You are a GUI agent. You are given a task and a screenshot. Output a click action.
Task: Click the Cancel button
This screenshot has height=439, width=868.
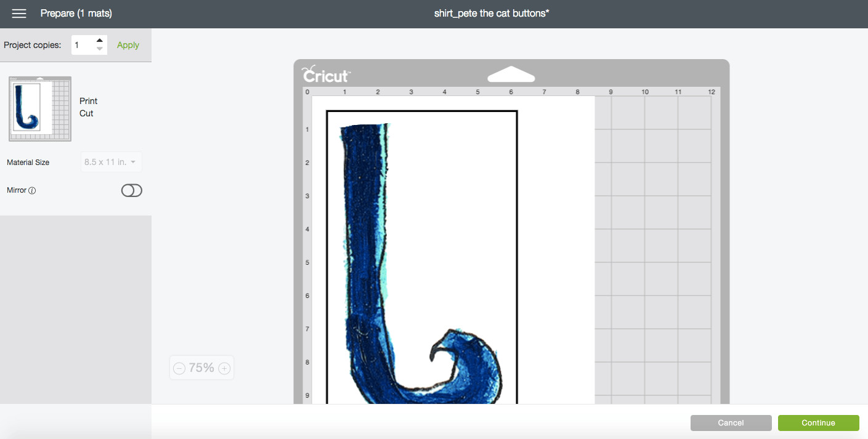tap(731, 423)
